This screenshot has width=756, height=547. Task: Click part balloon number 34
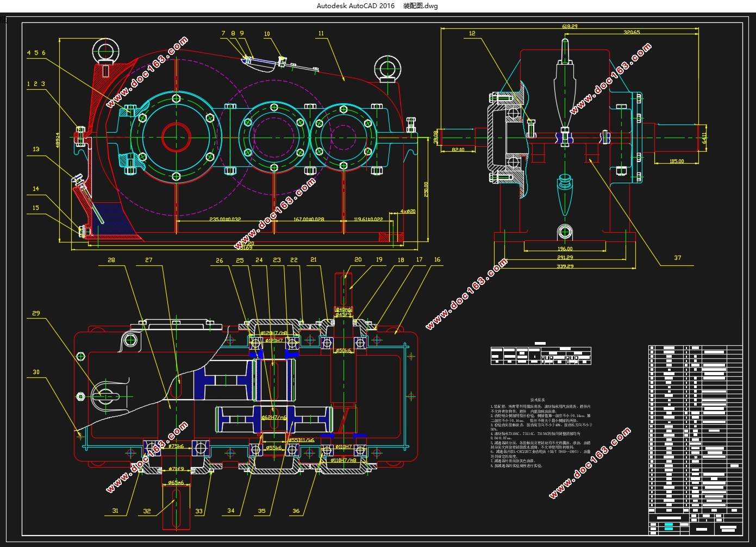click(x=231, y=511)
